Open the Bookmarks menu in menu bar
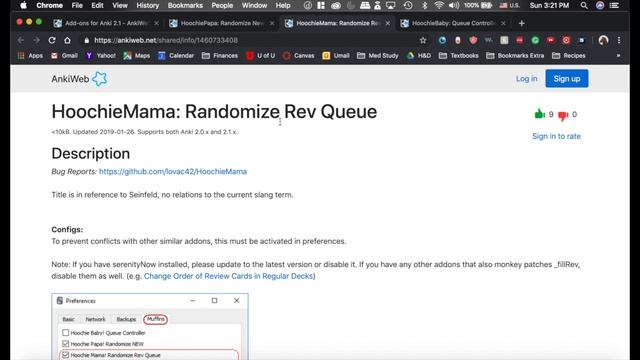This screenshot has height=360, width=640. tap(185, 5)
